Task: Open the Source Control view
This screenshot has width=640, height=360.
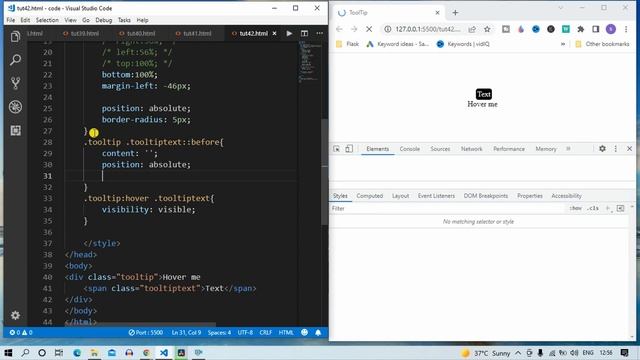Action: 16,83
